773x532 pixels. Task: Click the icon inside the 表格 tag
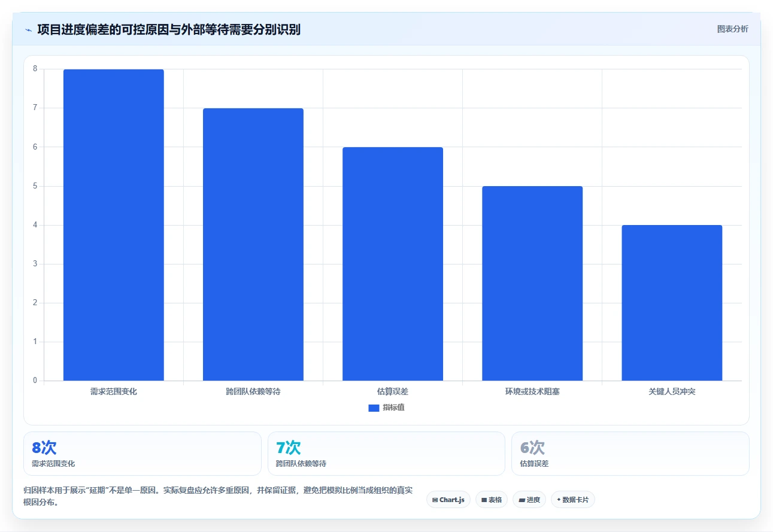click(484, 500)
